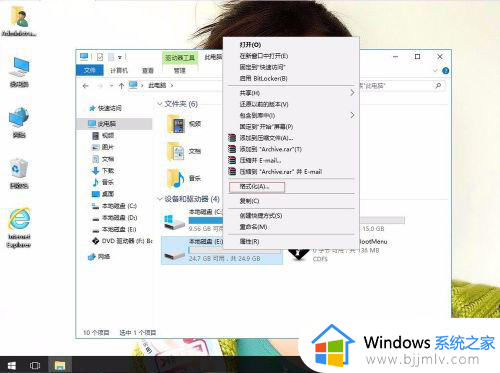Collapse the 设备和驱动器 (4) group
The image size is (500, 373).
[x=159, y=199]
